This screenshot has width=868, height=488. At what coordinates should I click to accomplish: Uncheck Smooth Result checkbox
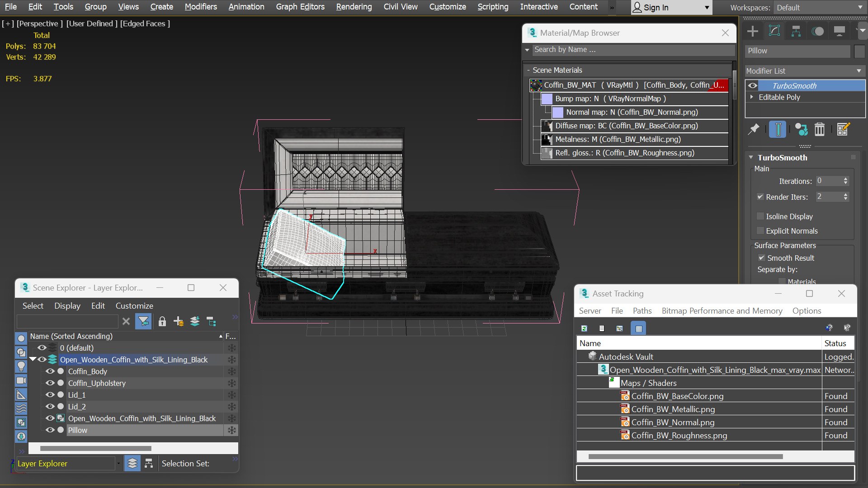762,258
